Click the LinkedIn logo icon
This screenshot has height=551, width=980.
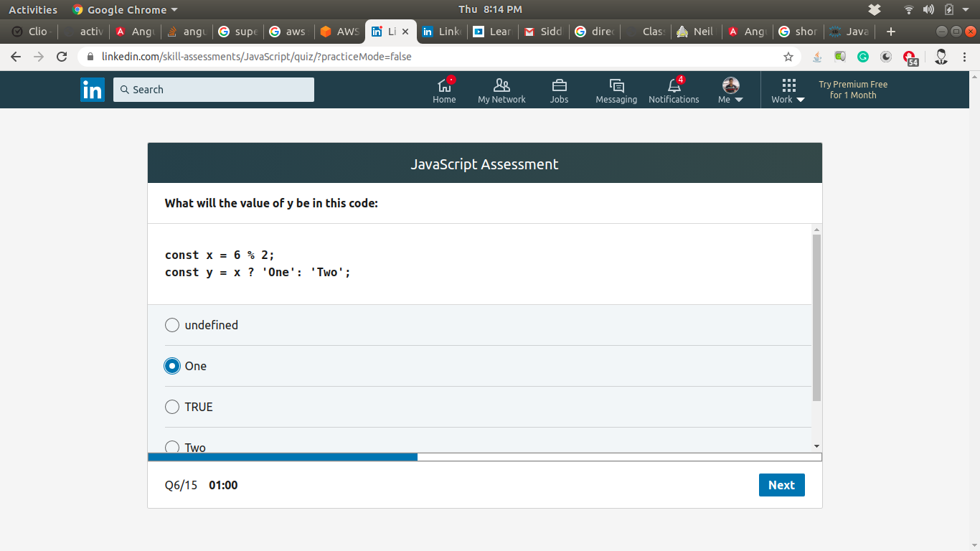[x=93, y=90]
